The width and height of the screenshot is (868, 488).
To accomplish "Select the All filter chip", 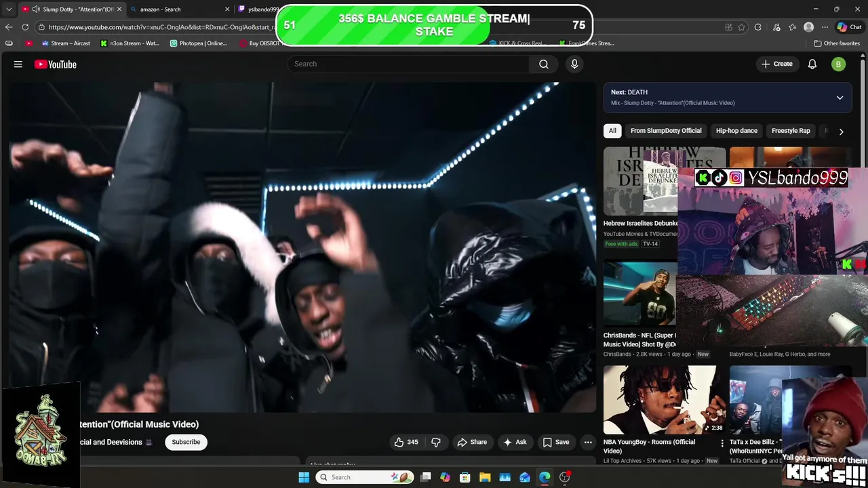I will (612, 131).
